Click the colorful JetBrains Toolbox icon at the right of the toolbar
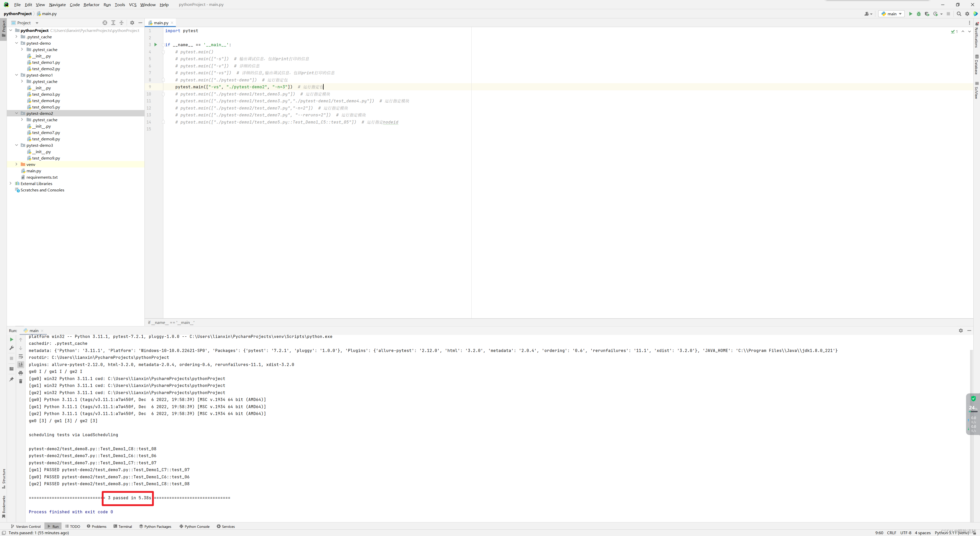 click(975, 14)
